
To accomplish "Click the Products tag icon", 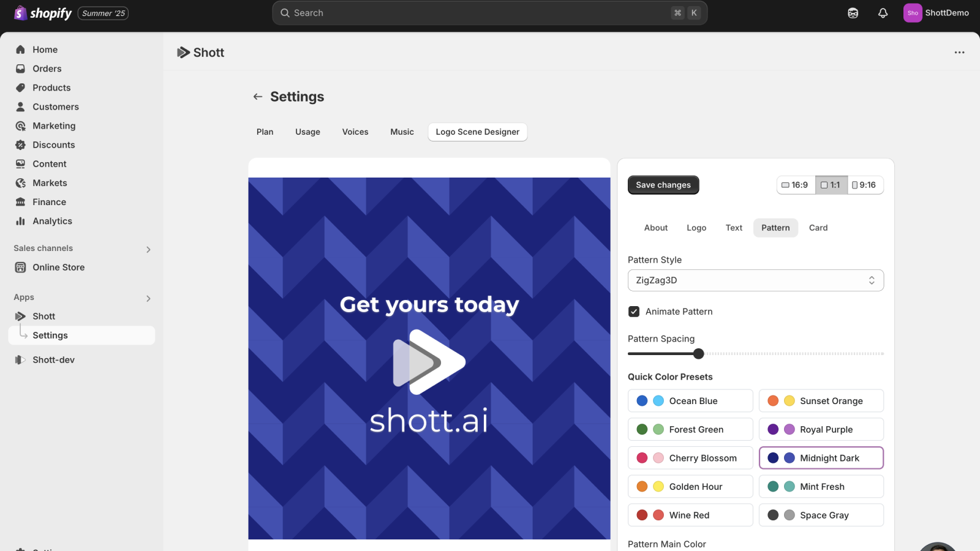I will [20, 88].
